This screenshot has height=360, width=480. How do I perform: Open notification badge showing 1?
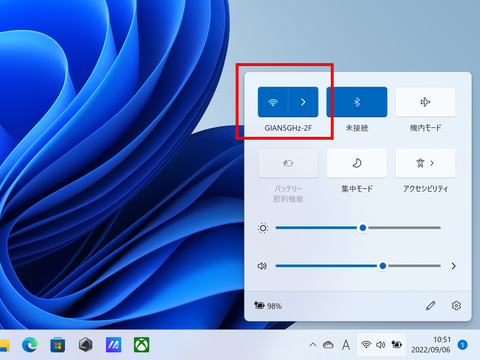[462, 345]
